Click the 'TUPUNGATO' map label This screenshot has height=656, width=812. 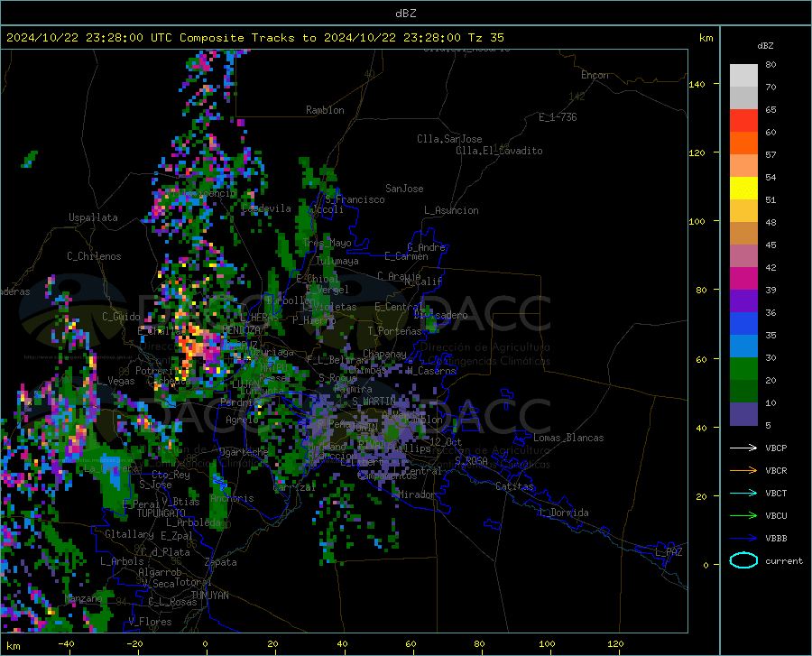(161, 513)
